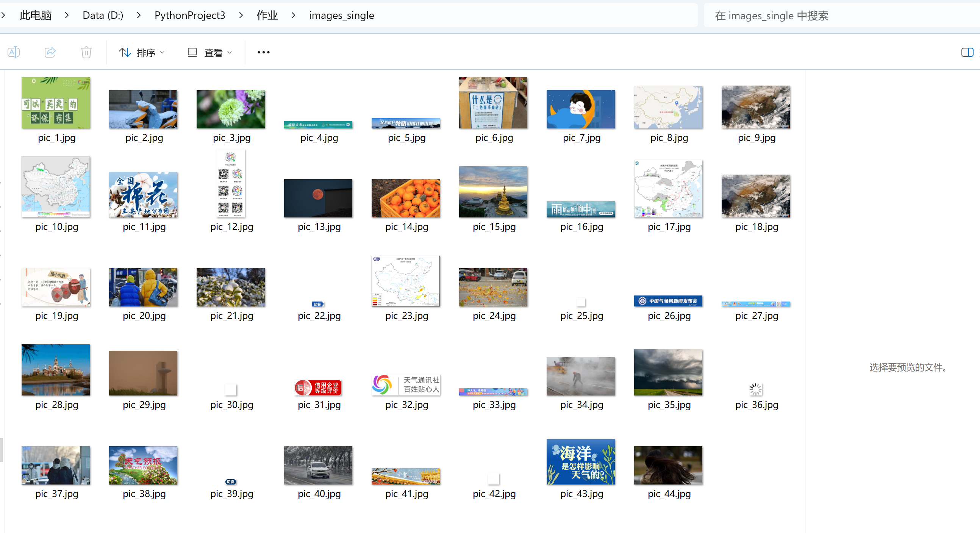Click the Rename icon in toolbar
Screen dimensions: 980x533
[14, 52]
